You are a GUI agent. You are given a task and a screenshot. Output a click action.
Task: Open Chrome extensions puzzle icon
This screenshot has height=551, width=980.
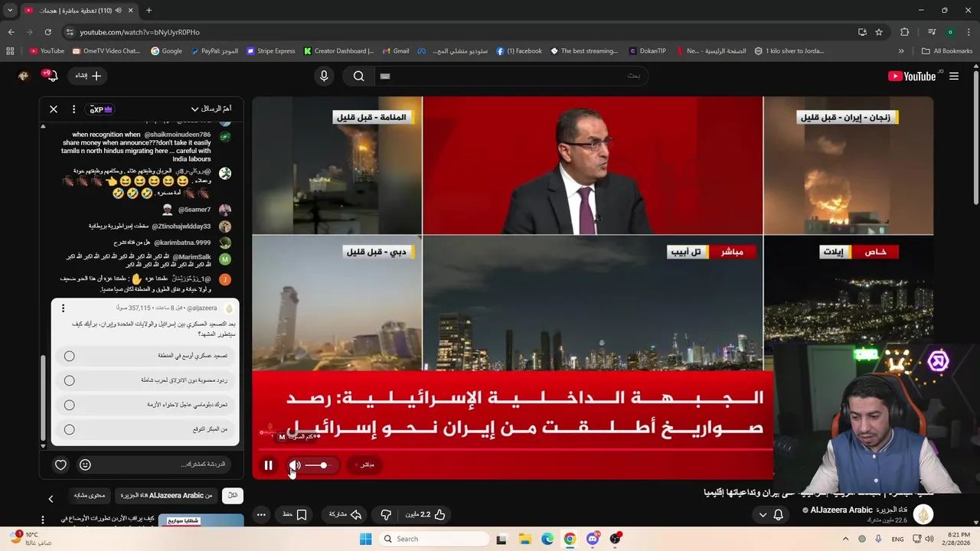click(x=905, y=32)
